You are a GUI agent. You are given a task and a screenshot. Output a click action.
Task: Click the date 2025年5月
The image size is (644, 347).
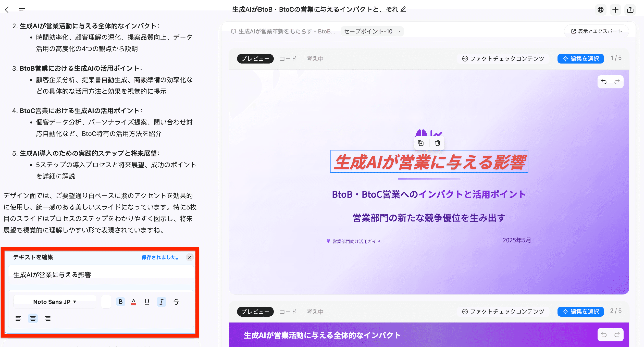[517, 240]
